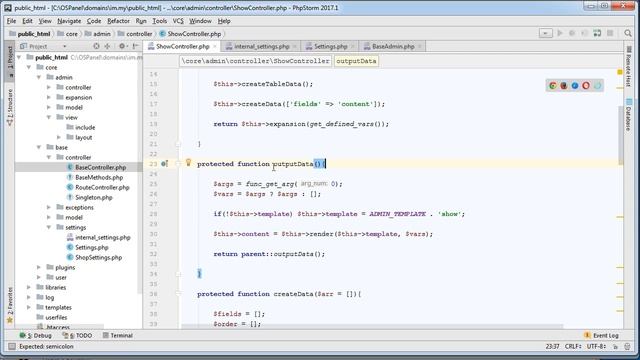Click collapse all icon in Project panel header

pyautogui.click(x=107, y=47)
